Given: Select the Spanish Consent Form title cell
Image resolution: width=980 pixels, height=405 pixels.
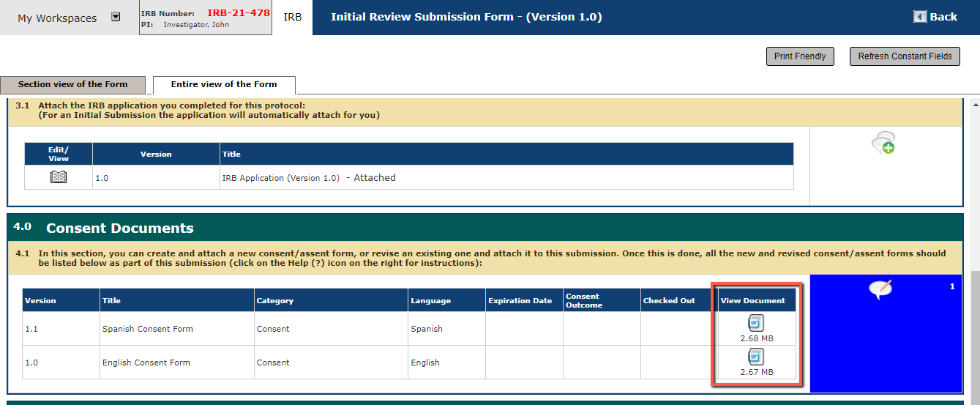Looking at the screenshot, I should [177, 329].
